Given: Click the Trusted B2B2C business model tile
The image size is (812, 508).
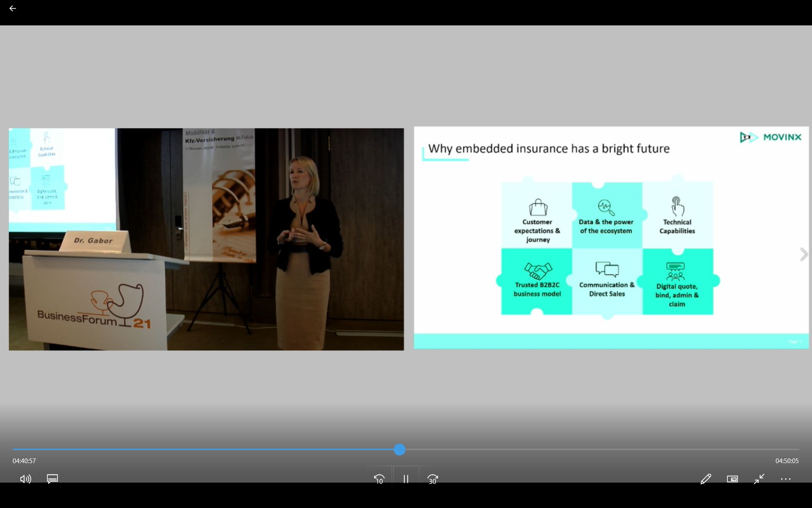Looking at the screenshot, I should [x=537, y=282].
